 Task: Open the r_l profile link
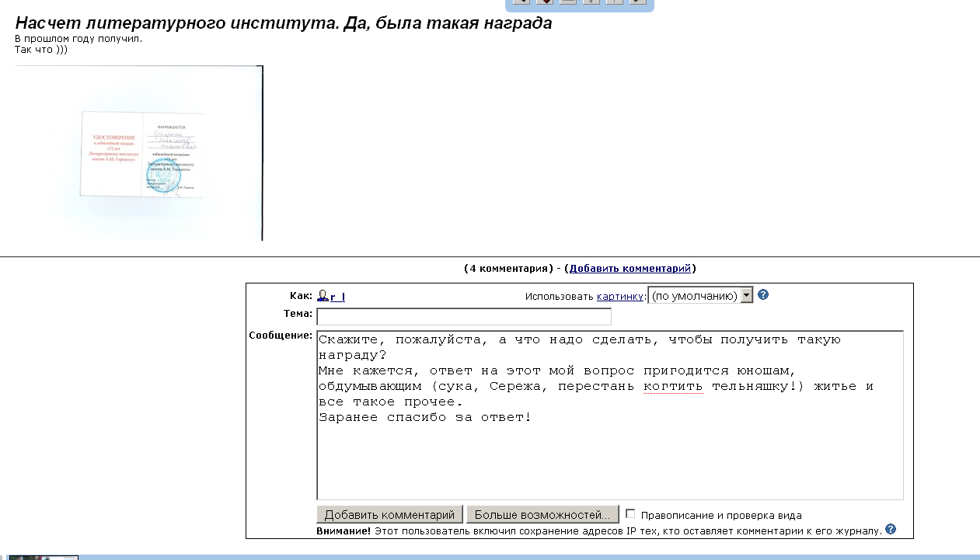(x=337, y=297)
